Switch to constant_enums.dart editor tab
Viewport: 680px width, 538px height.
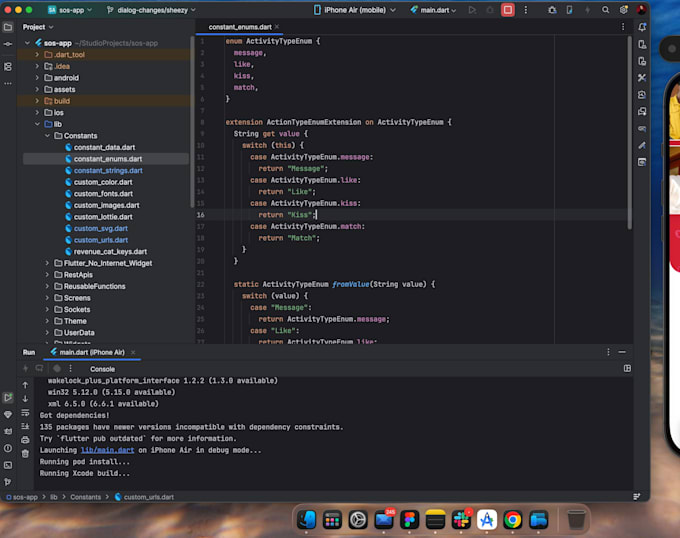tap(240, 27)
